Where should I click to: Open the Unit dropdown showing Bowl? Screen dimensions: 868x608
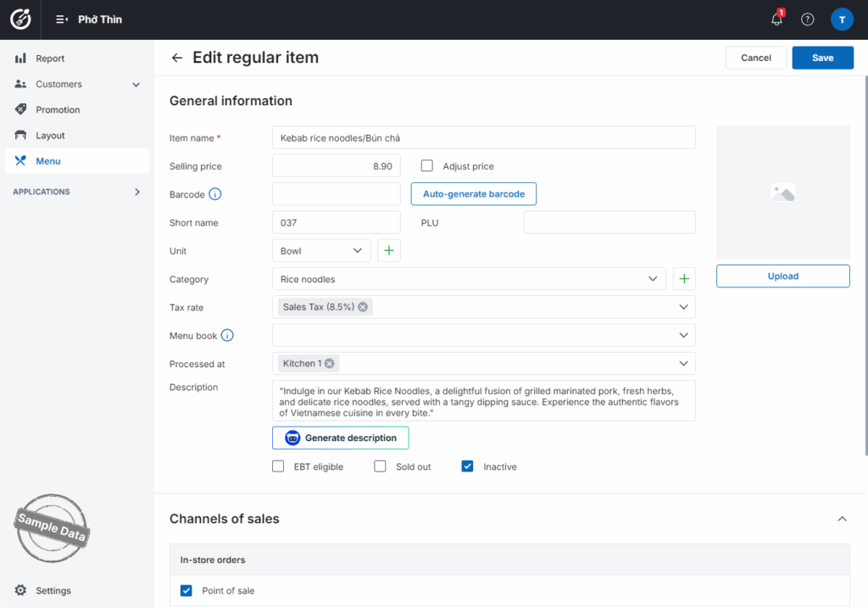[321, 251]
